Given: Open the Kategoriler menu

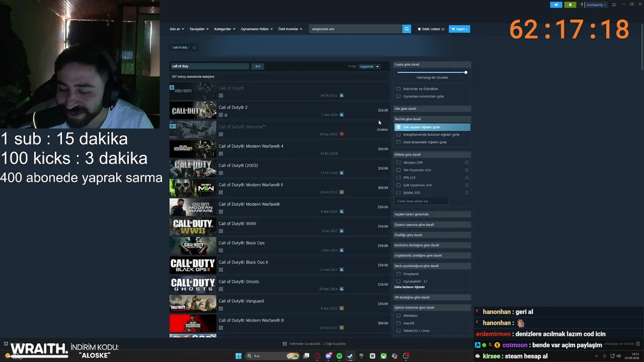Looking at the screenshot, I should pos(225,29).
